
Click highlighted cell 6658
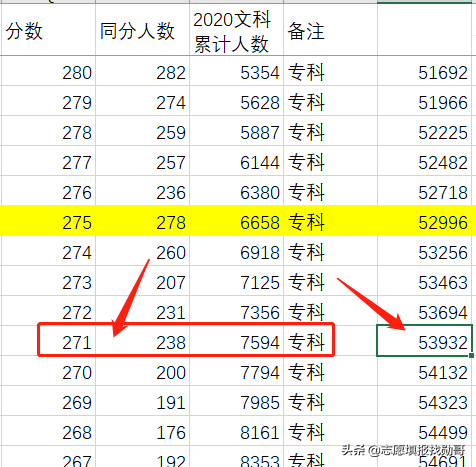click(x=236, y=221)
